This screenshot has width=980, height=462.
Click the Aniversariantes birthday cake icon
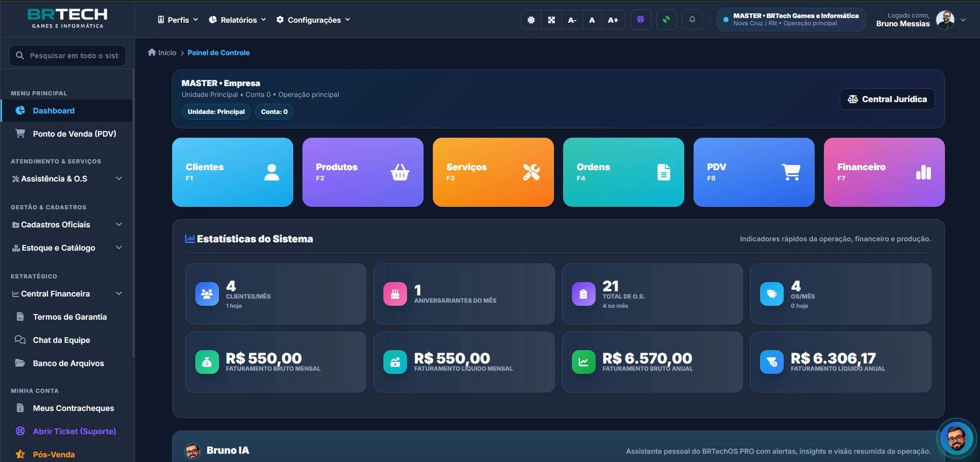tap(395, 294)
